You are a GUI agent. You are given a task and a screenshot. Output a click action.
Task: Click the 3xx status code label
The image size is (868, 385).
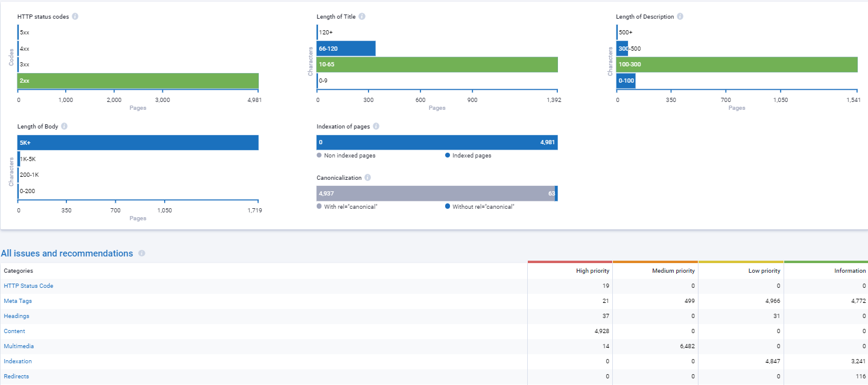click(25, 65)
